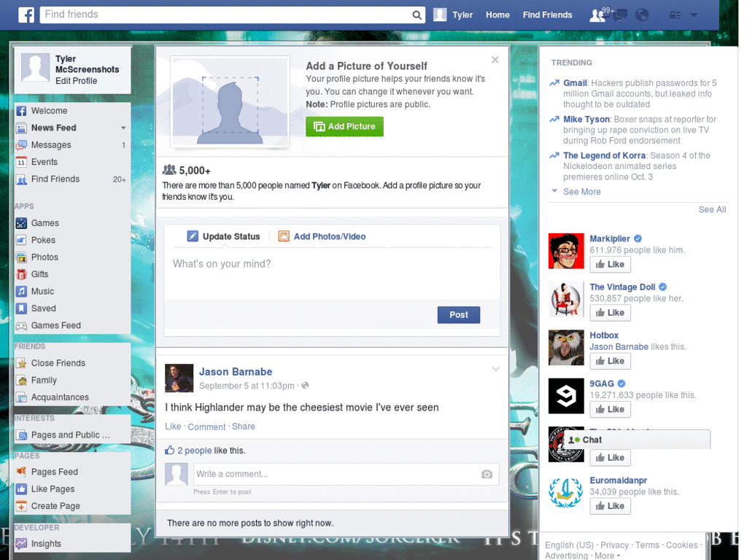Like the Hotbox page
The height and width of the screenshot is (560, 747).
610,361
